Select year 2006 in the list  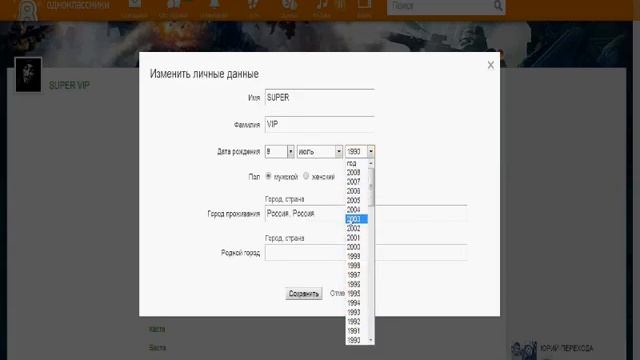coord(356,191)
